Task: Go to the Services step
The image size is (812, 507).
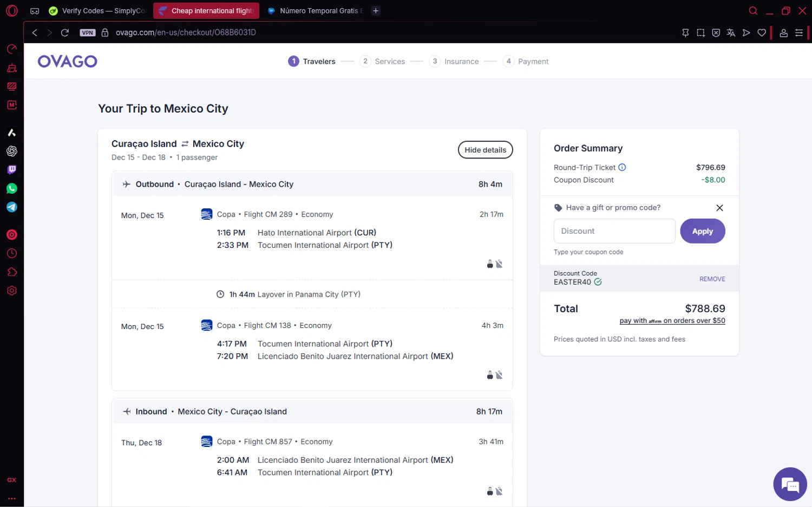Action: pos(383,62)
